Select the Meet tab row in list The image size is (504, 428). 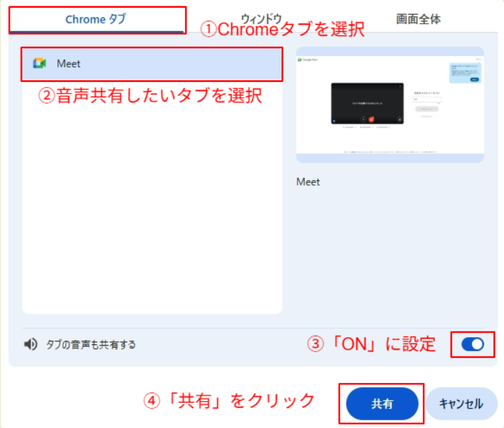click(x=152, y=64)
